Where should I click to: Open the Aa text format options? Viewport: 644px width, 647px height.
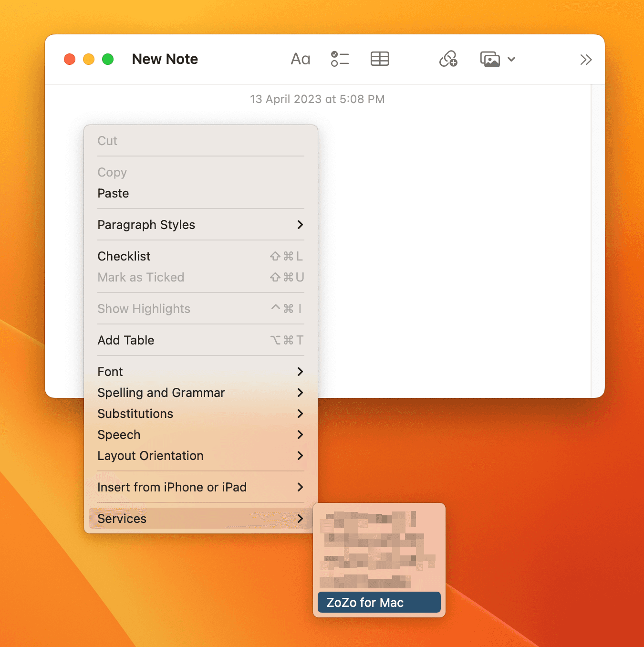(301, 59)
